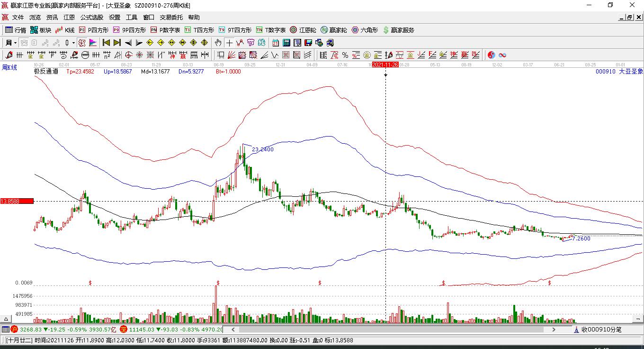Open the 江恩轮 Gann wheel
The width and height of the screenshot is (644, 349).
coord(303,30)
